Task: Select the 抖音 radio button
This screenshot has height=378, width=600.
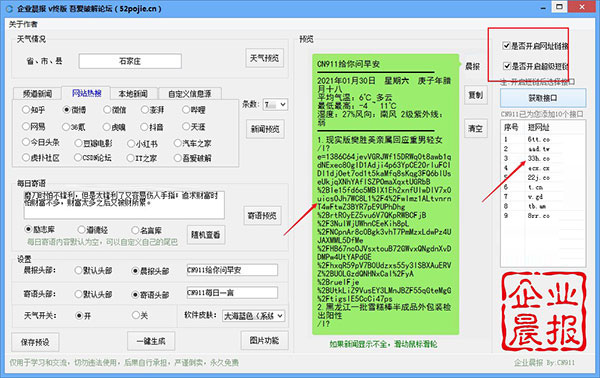Action: coord(152,127)
